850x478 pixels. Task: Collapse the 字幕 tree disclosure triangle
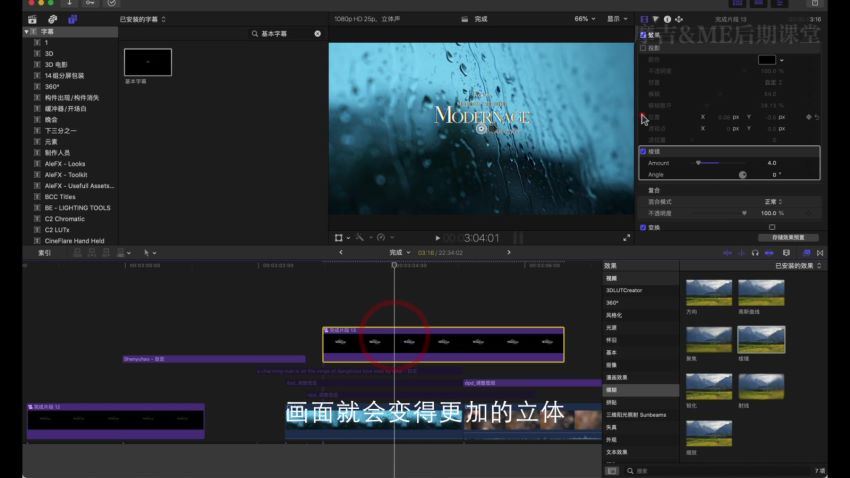point(26,32)
